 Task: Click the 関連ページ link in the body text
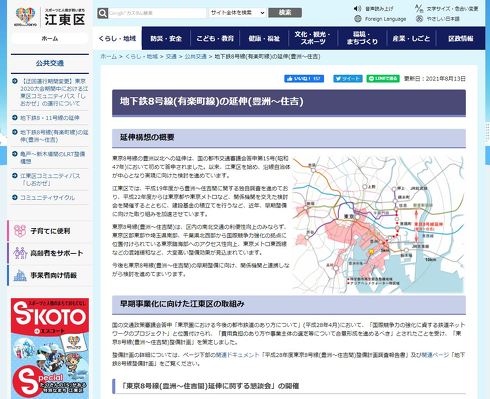pos(436,355)
